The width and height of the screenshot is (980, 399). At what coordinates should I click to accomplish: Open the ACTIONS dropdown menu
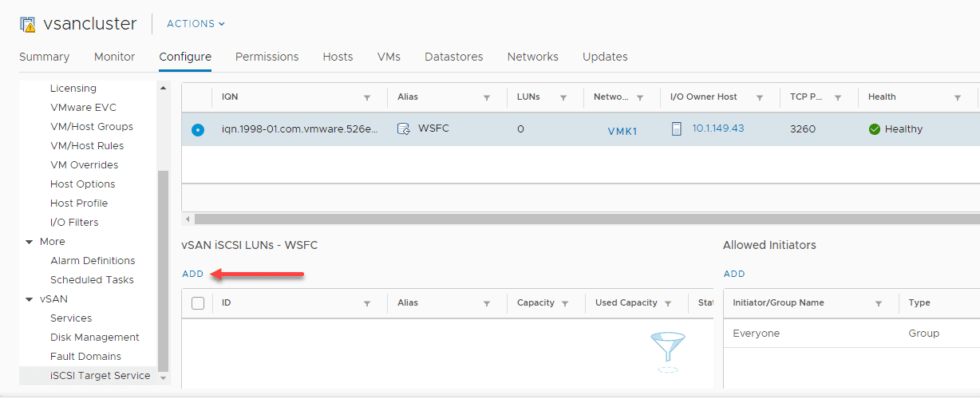tap(196, 24)
